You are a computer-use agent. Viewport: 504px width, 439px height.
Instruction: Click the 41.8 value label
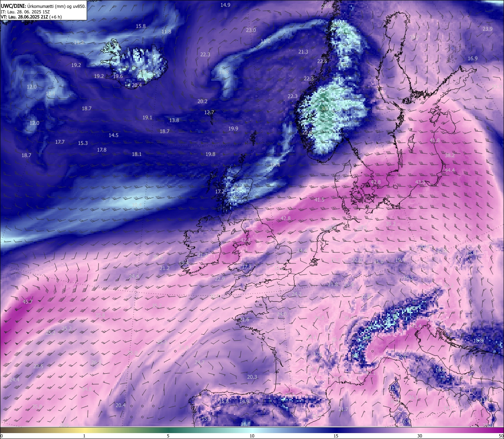click(x=435, y=141)
